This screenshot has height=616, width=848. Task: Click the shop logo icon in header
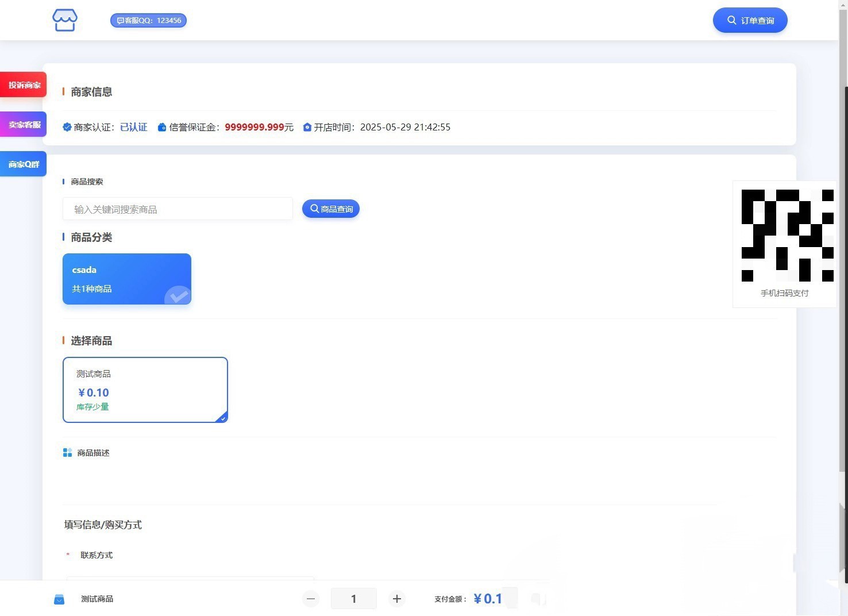coord(65,20)
